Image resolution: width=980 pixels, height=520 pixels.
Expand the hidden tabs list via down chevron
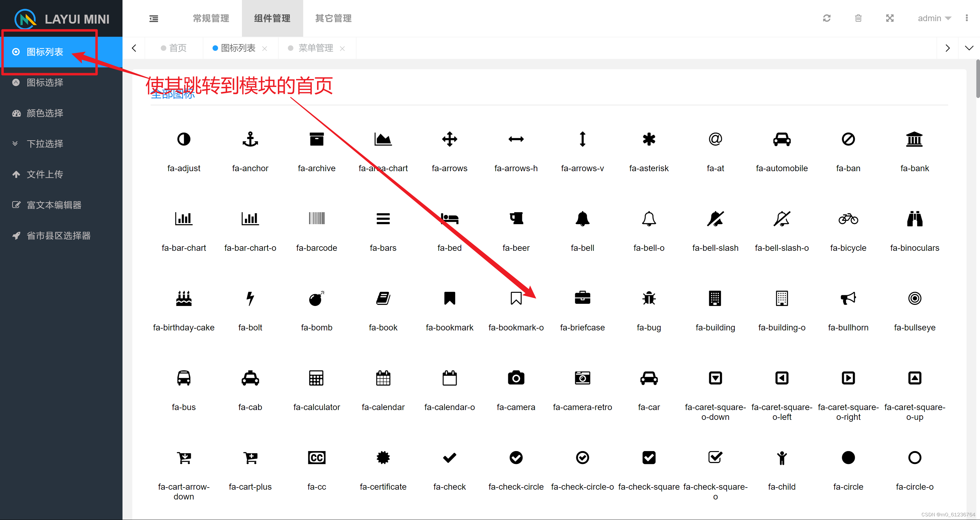coord(969,48)
